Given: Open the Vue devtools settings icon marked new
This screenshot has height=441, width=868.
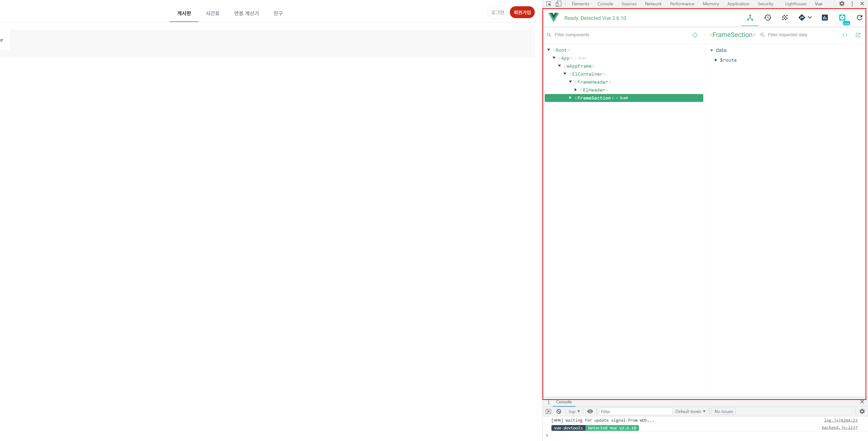Looking at the screenshot, I should 842,18.
